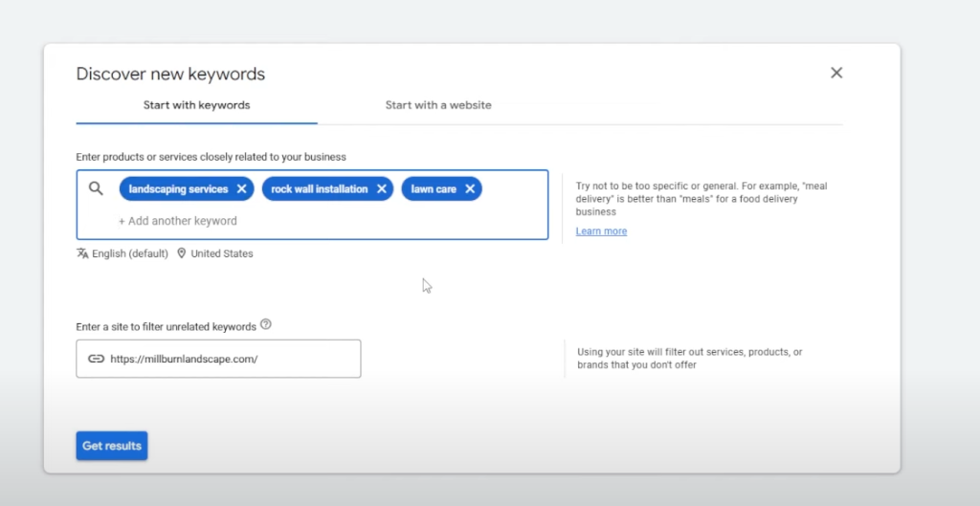Select the lawn care chip label
The width and height of the screenshot is (980, 506).
pos(434,189)
